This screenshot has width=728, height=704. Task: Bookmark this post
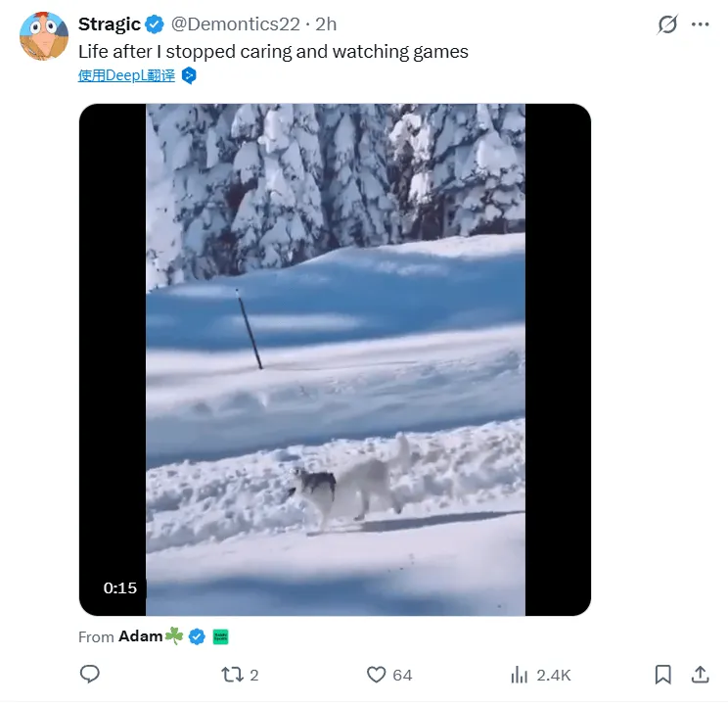[662, 675]
